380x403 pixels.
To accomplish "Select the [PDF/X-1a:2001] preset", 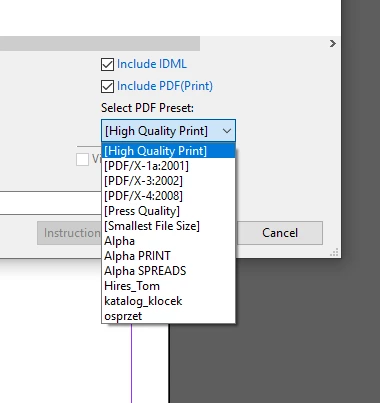I will (x=168, y=166).
